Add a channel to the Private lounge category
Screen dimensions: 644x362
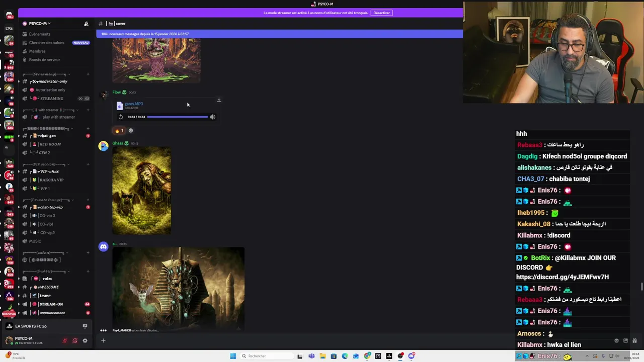[x=88, y=200]
